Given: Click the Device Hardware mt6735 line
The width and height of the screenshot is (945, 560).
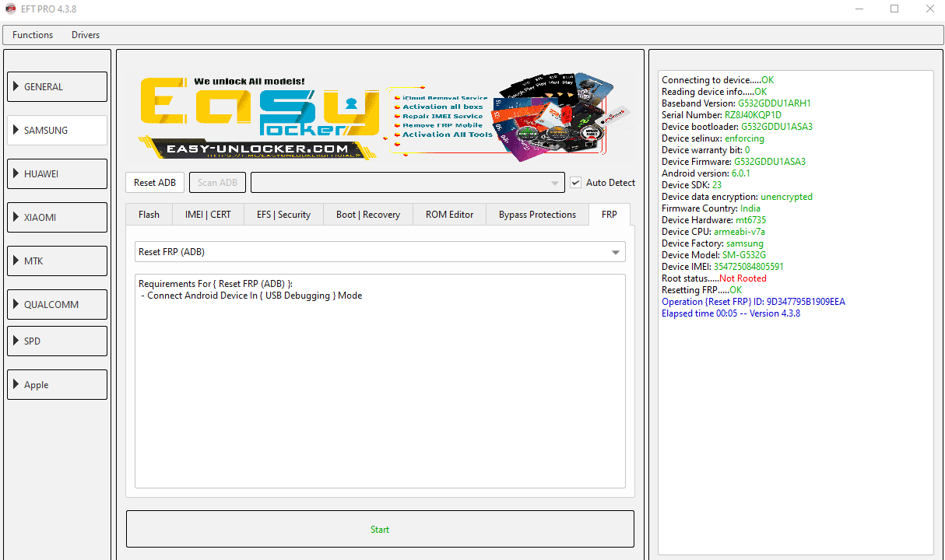Looking at the screenshot, I should (714, 220).
